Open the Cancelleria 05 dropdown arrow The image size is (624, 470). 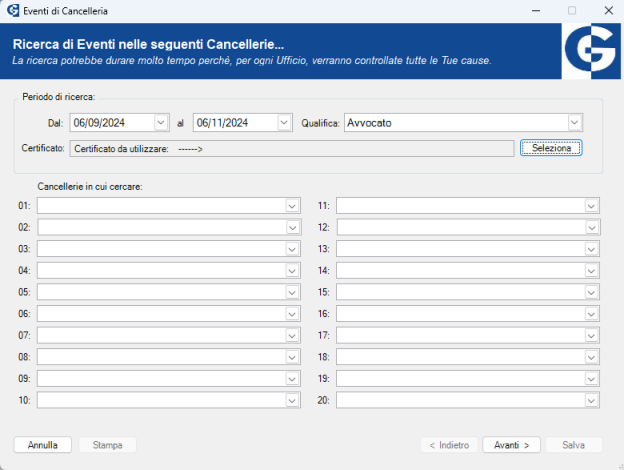pyautogui.click(x=292, y=293)
